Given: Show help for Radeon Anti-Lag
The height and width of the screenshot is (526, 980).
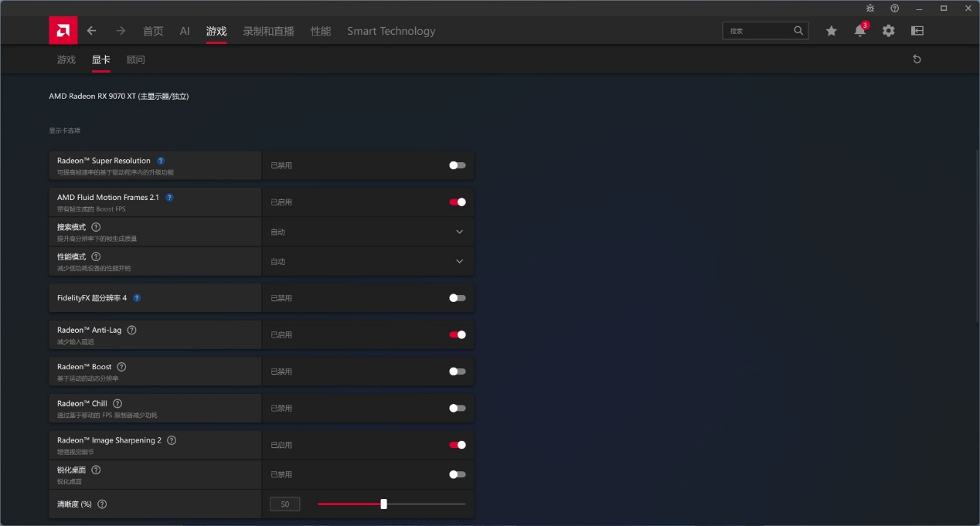Looking at the screenshot, I should click(x=131, y=330).
